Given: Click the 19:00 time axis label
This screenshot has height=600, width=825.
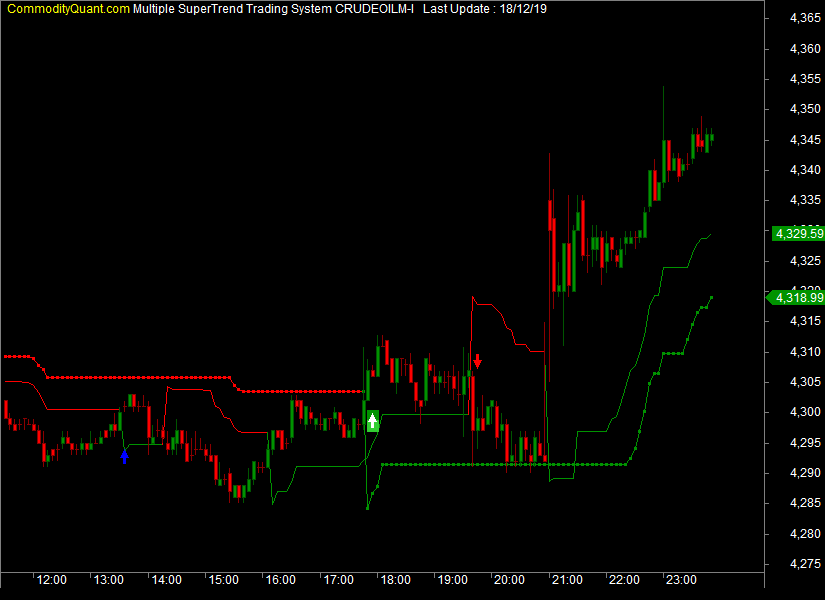Looking at the screenshot, I should pyautogui.click(x=452, y=580).
